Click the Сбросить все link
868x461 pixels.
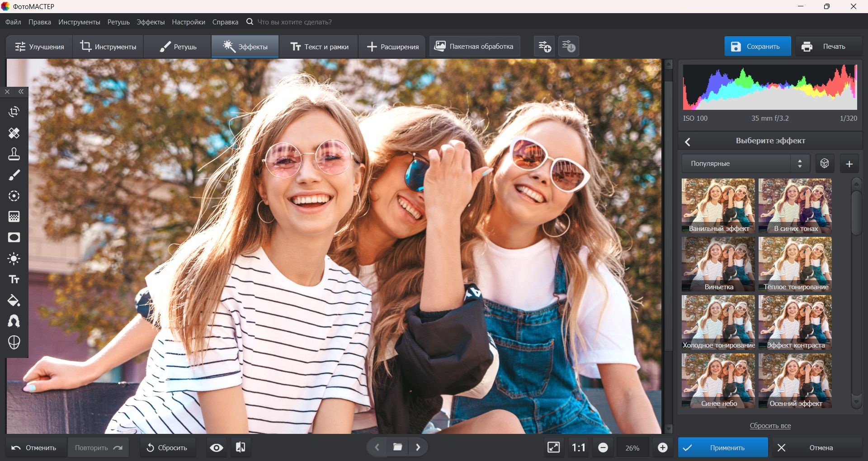coord(770,426)
